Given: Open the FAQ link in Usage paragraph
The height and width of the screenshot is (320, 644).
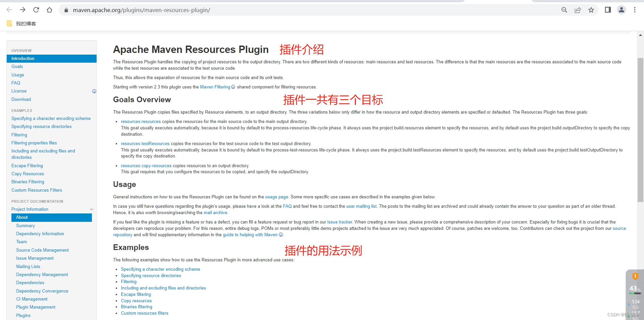Looking at the screenshot, I should coord(287,206).
